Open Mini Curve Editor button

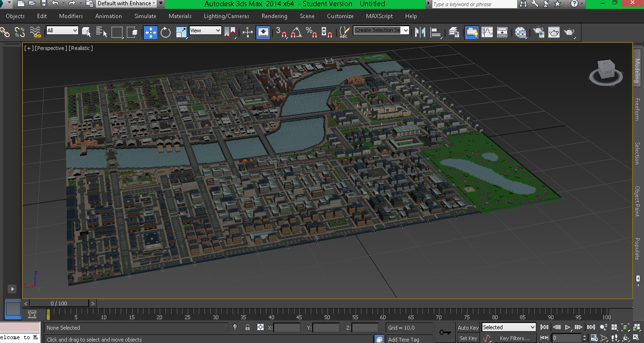[32, 314]
